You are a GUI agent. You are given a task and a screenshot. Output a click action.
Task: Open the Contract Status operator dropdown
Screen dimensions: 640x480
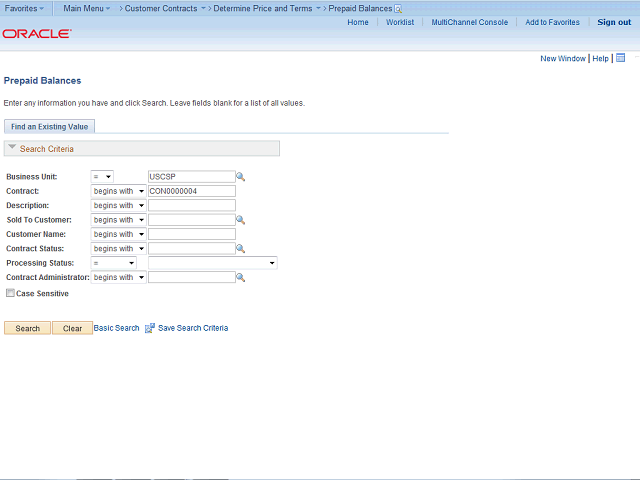(x=118, y=249)
